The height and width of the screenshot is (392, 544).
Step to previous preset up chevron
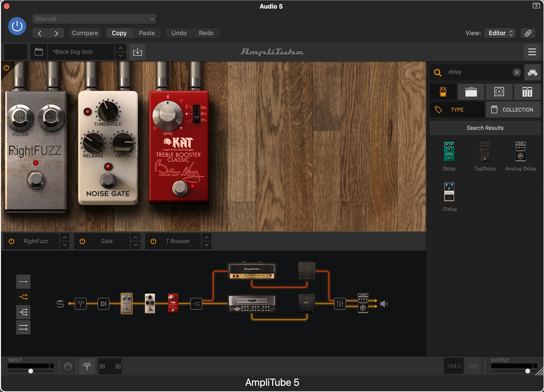(121, 48)
